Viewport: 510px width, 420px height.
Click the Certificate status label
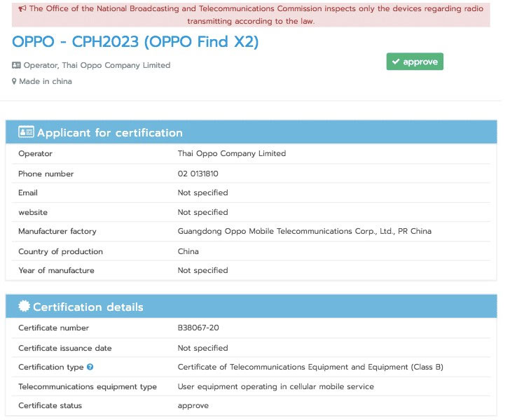pos(50,406)
